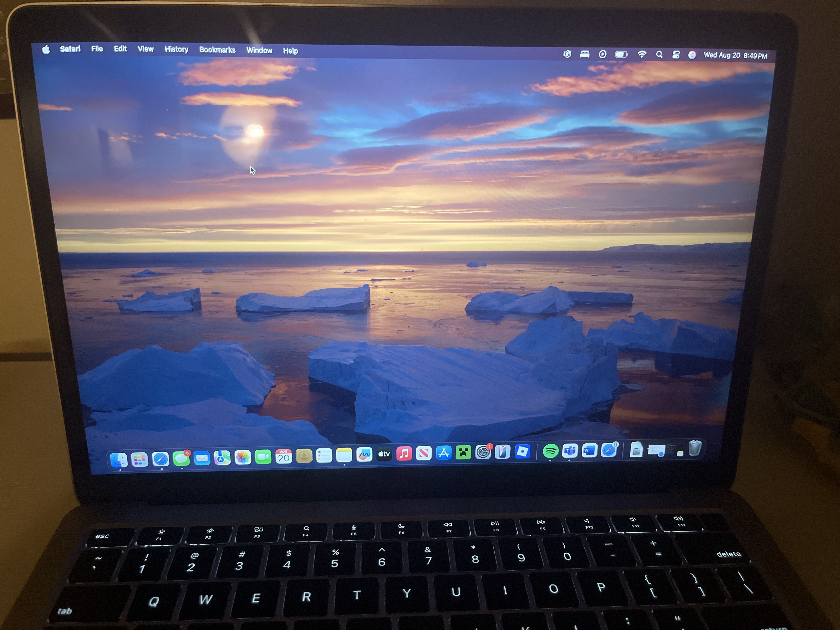Screen dimensions: 840x630
Task: Open System Settings with notification badge
Action: click(x=483, y=453)
